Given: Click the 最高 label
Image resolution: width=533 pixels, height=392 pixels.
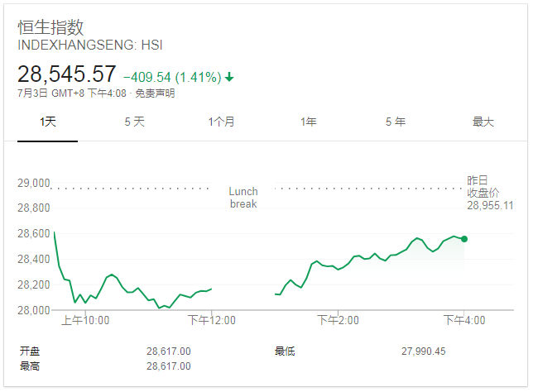Looking at the screenshot, I should (30, 366).
